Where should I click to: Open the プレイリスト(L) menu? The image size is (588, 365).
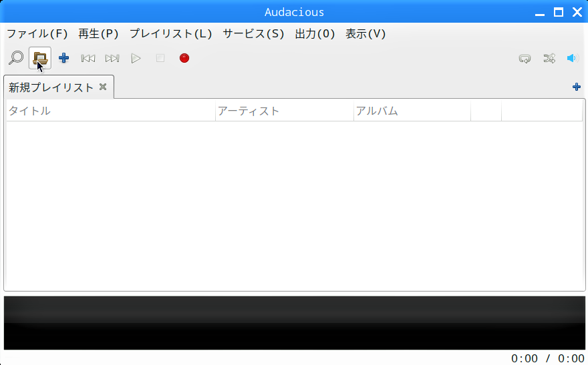pyautogui.click(x=170, y=33)
